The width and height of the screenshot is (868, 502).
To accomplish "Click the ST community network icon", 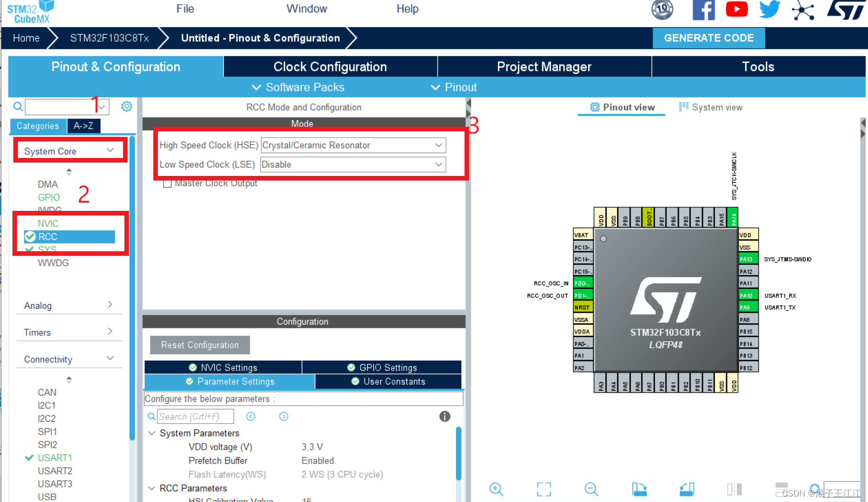I will [x=803, y=11].
